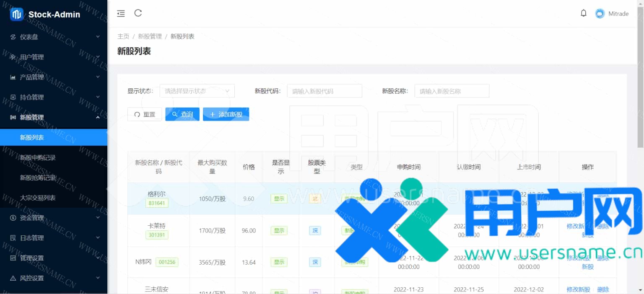Click the Stock-Admin logo icon
Viewport: 644px width, 294px height.
point(17,14)
